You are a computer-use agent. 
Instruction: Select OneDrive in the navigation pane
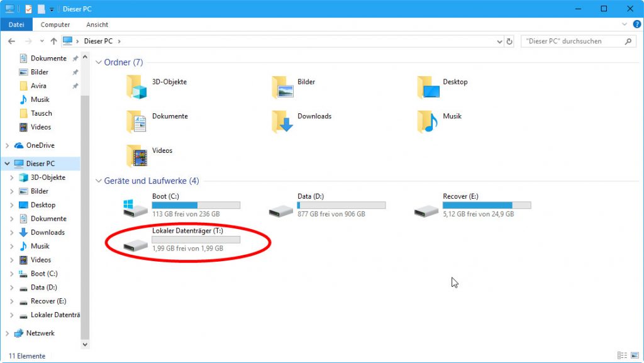tap(40, 145)
